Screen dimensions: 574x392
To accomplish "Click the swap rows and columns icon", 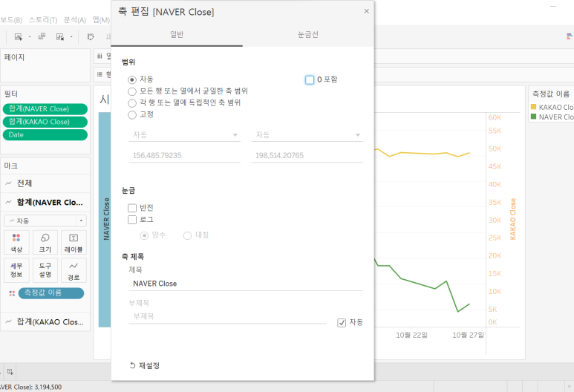I will [x=91, y=36].
